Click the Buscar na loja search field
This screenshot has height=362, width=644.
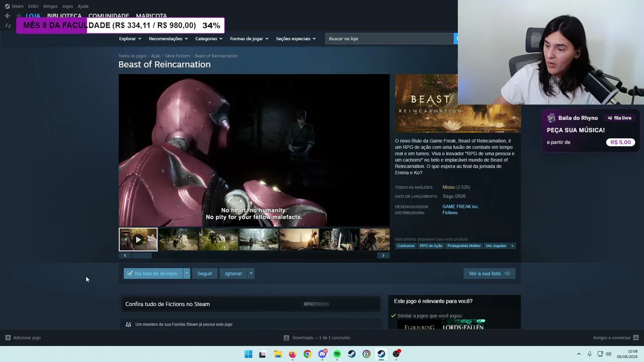point(389,39)
